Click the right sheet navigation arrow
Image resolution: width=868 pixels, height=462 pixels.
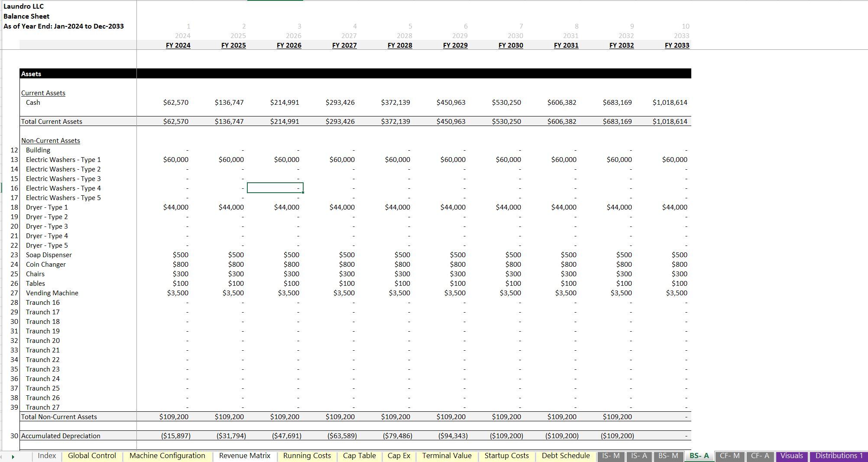coord(13,456)
